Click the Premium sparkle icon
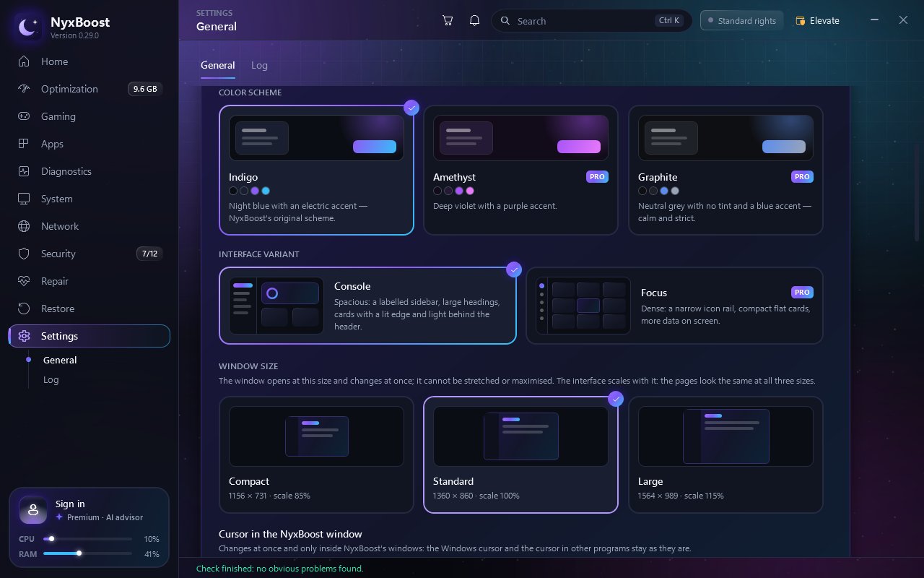 (x=59, y=517)
